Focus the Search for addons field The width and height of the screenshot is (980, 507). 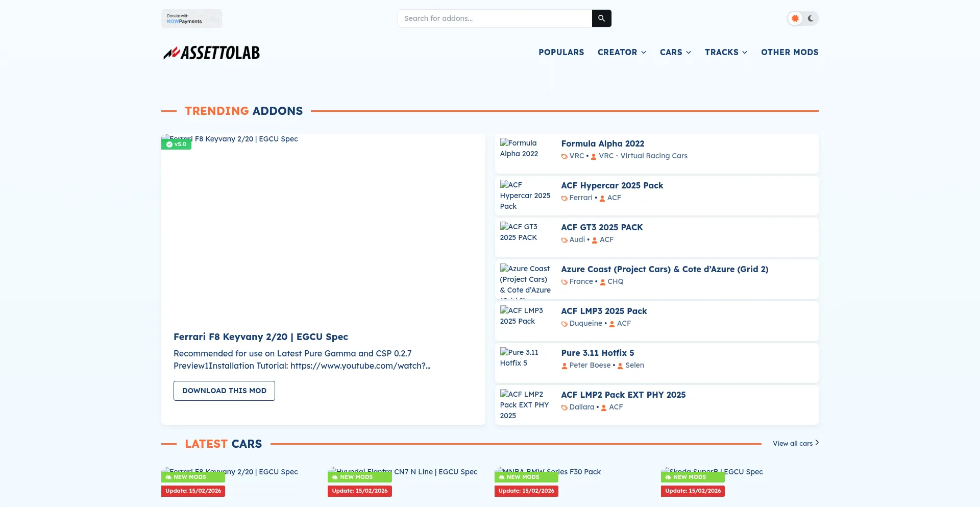495,18
